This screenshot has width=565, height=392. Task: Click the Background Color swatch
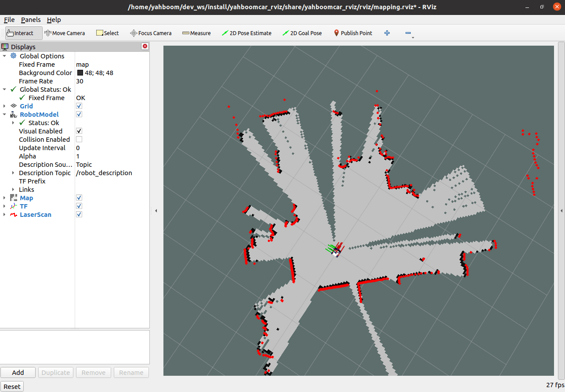pyautogui.click(x=80, y=72)
